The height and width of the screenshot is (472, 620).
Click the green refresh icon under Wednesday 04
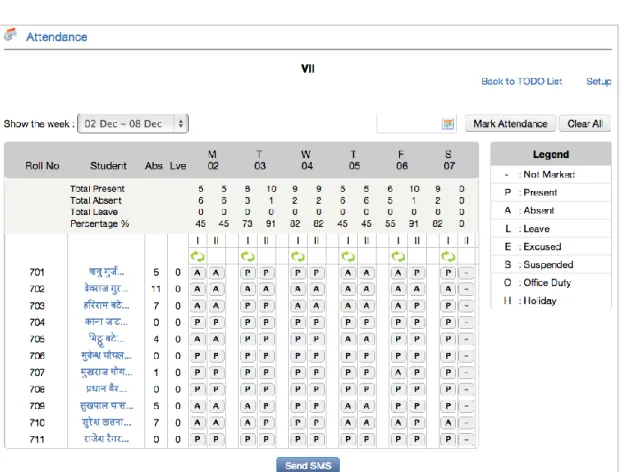(298, 257)
